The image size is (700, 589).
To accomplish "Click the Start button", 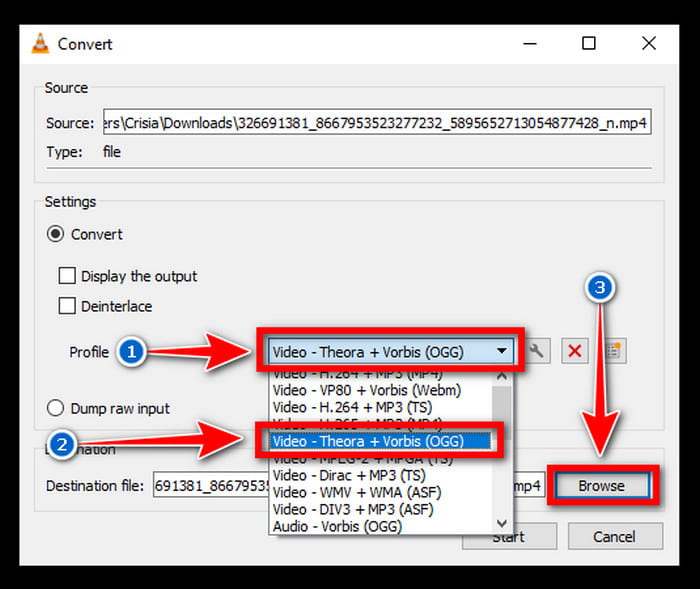I will [509, 536].
